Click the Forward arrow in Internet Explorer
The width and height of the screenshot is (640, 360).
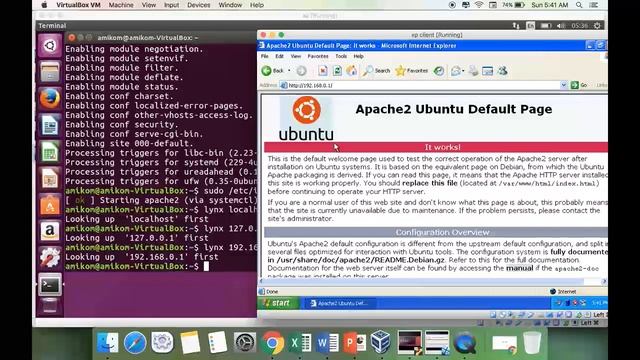301,71
